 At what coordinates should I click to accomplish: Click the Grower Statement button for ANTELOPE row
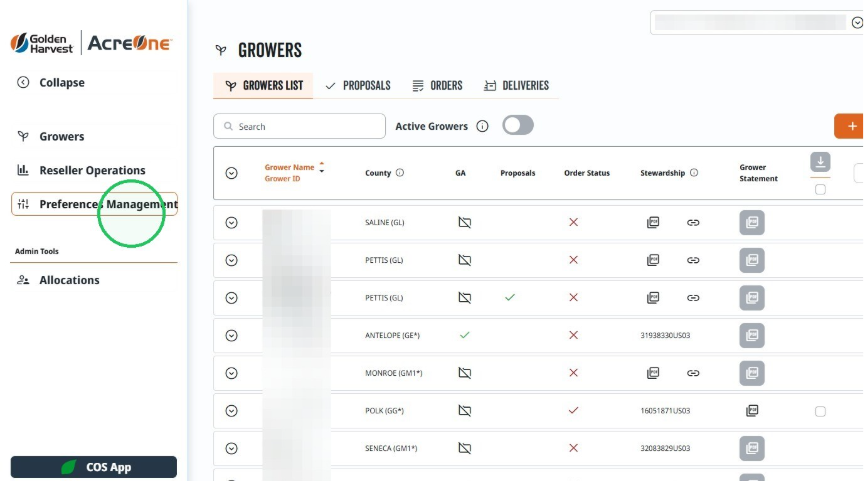pyautogui.click(x=752, y=336)
